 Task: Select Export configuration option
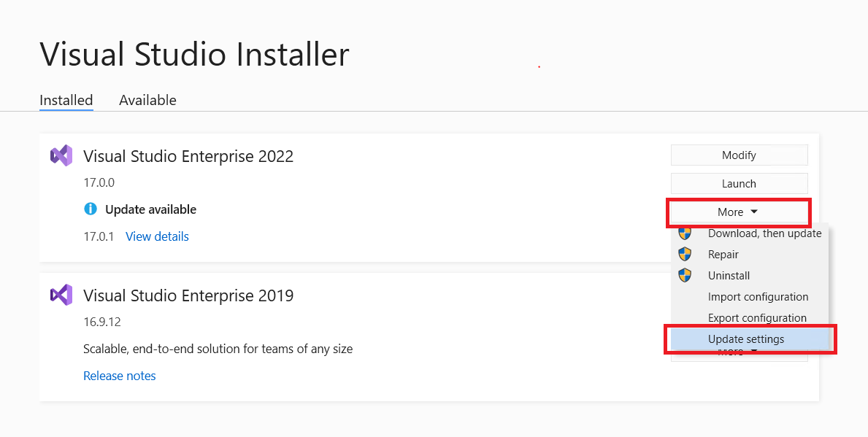tap(758, 317)
